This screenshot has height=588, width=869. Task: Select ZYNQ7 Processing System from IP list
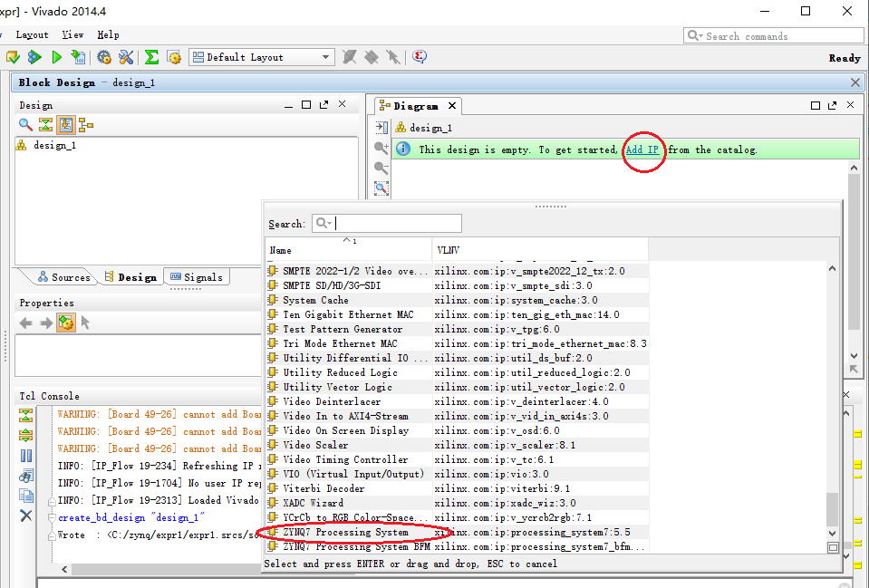(344, 532)
